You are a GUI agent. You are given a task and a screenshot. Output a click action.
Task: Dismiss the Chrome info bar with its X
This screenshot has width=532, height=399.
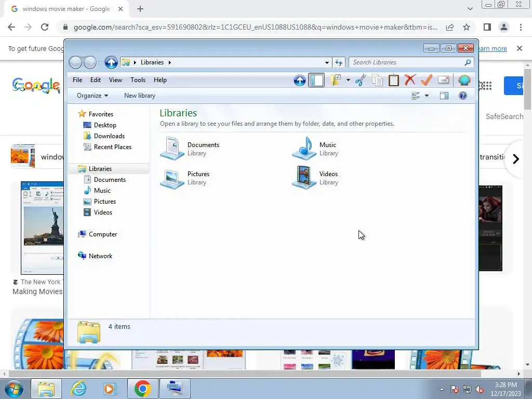click(520, 48)
